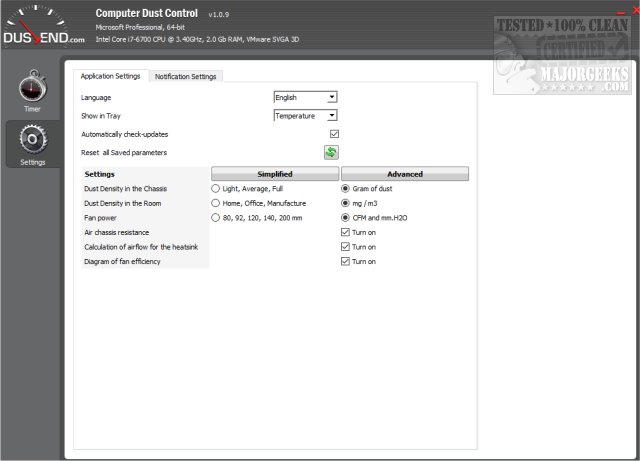Switch to the Notification Settings tab

185,76
